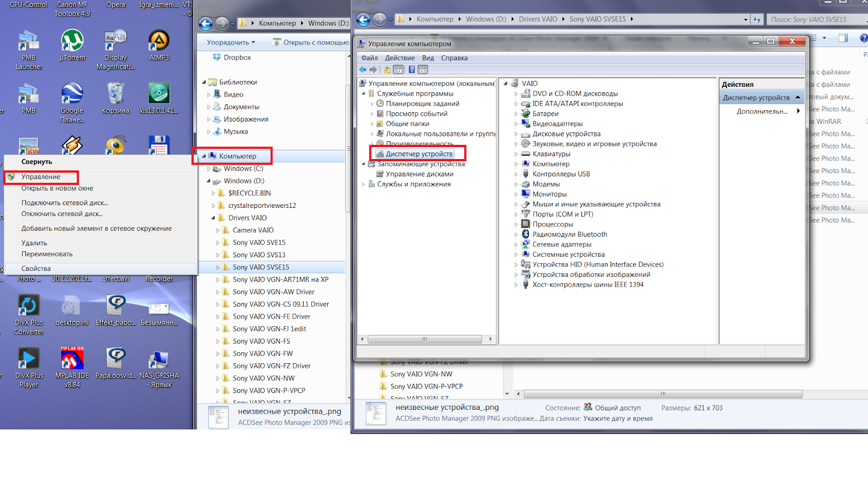The image size is (868, 482).
Task: Click Sony VAIO VGN-NW folder in back window
Action: point(421,374)
